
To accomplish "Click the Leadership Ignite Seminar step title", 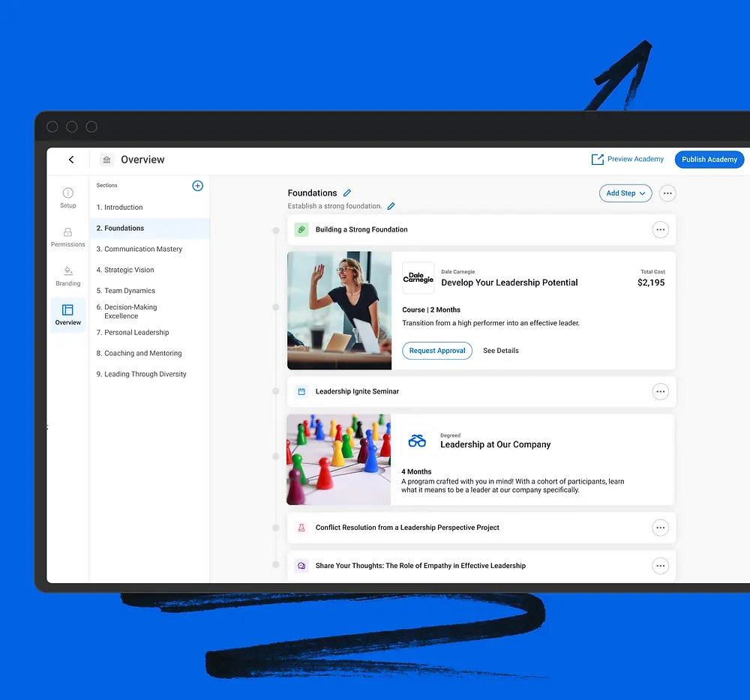I will click(357, 392).
